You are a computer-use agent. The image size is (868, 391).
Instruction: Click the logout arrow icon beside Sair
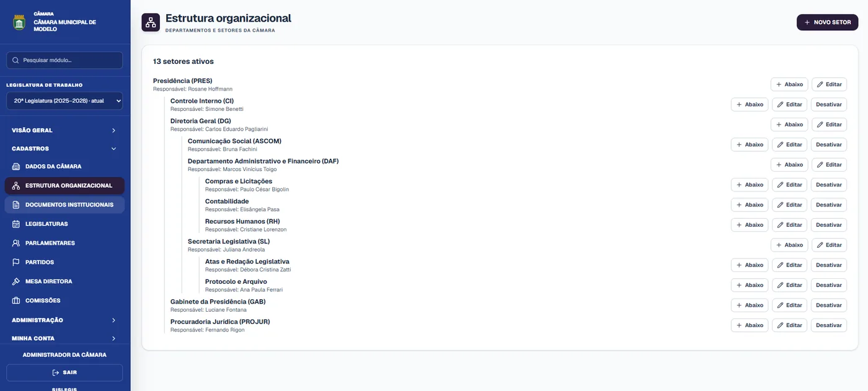(x=56, y=373)
